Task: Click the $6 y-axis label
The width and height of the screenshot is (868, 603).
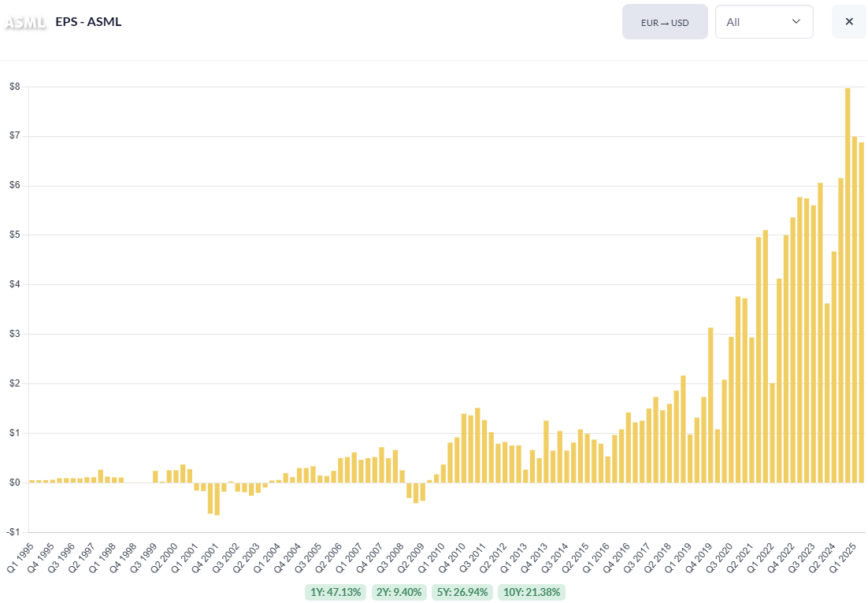Action: 15,185
